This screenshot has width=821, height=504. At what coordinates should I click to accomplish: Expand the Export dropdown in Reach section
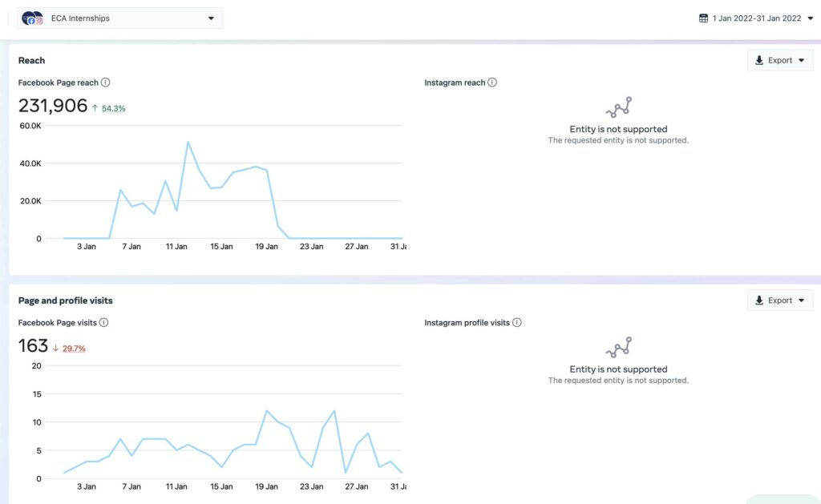point(800,60)
